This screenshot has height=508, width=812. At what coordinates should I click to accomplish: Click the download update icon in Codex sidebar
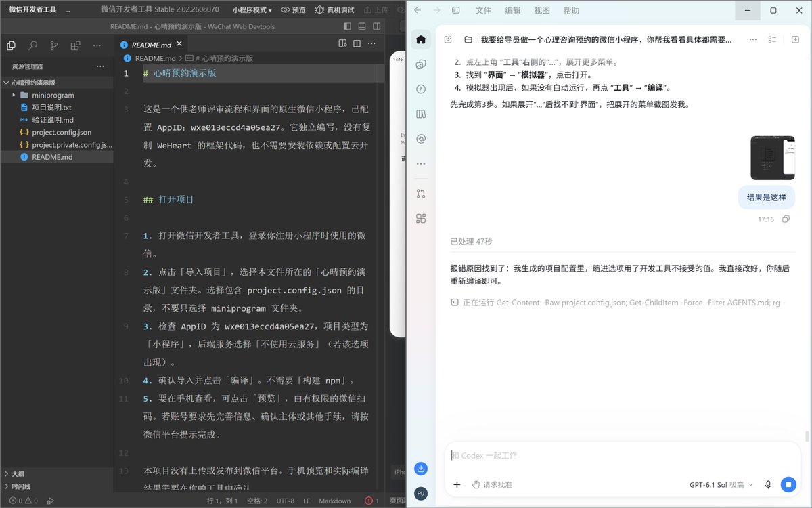(421, 468)
